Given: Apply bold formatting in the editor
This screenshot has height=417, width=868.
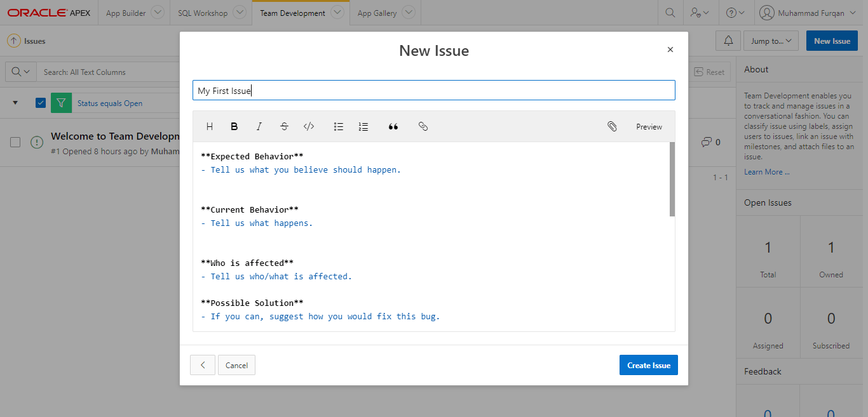Looking at the screenshot, I should point(234,126).
